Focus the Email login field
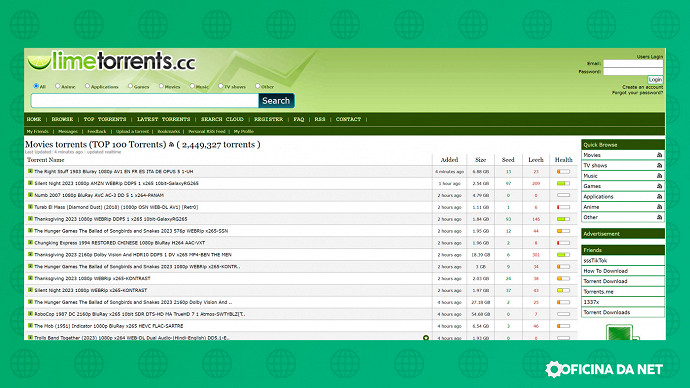This screenshot has height=388, width=690. 633,63
